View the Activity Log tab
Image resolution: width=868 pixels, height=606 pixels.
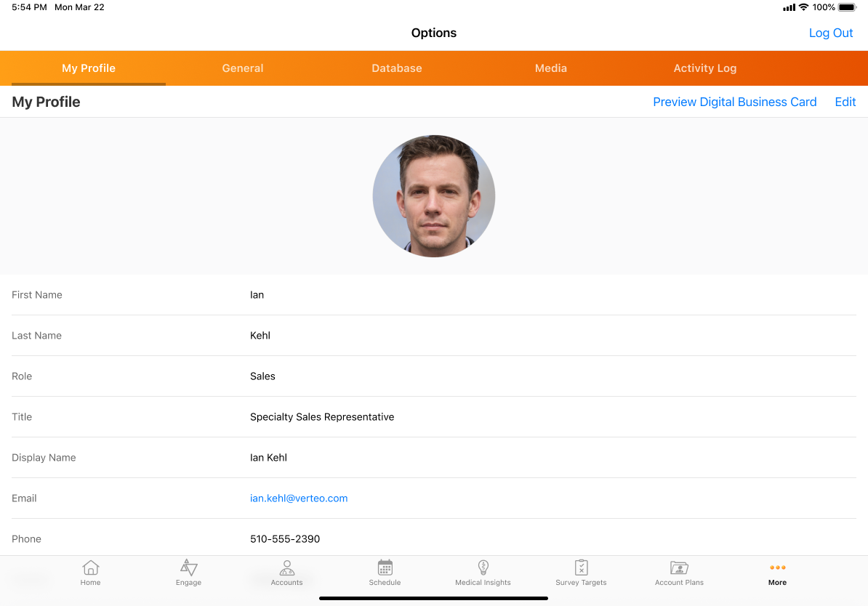tap(705, 68)
